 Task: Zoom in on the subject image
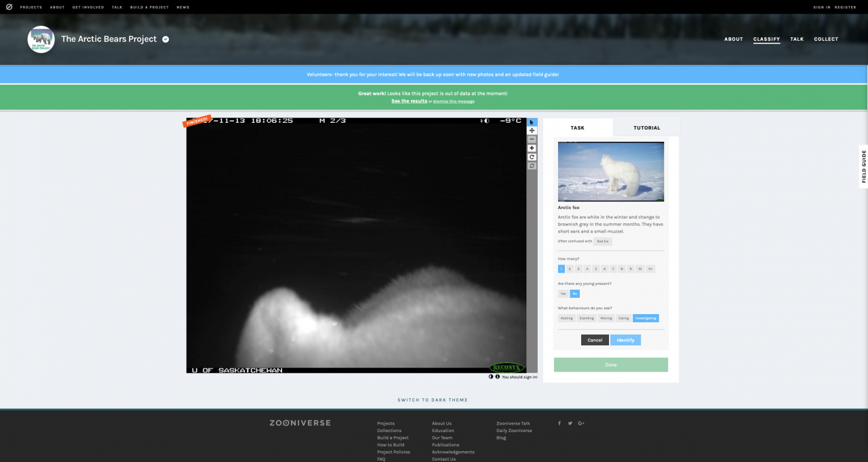[532, 148]
